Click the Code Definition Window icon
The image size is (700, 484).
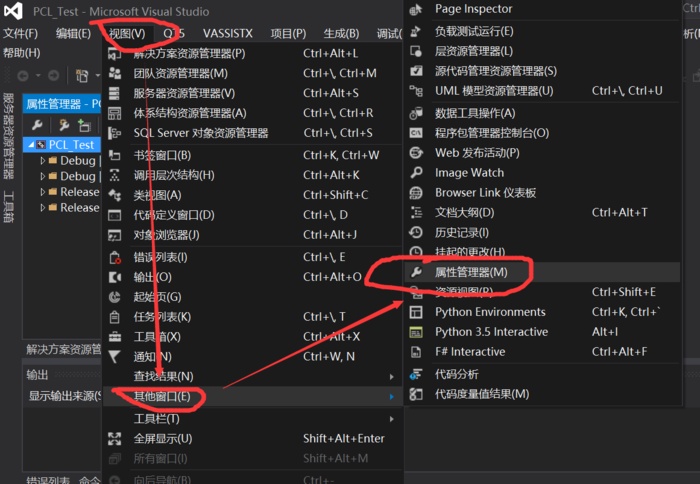click(x=115, y=215)
